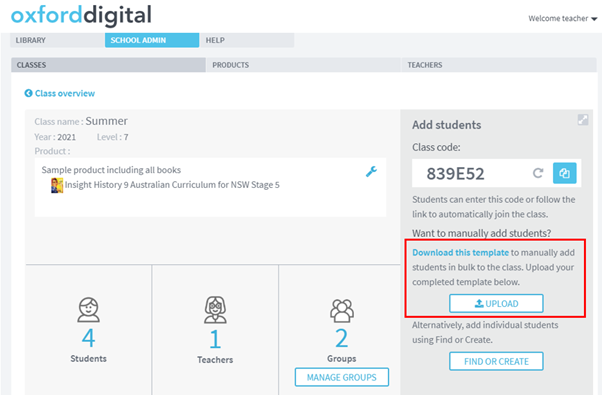Select the SCHOOL ADMIN tab
The height and width of the screenshot is (395, 602).
pyautogui.click(x=152, y=40)
